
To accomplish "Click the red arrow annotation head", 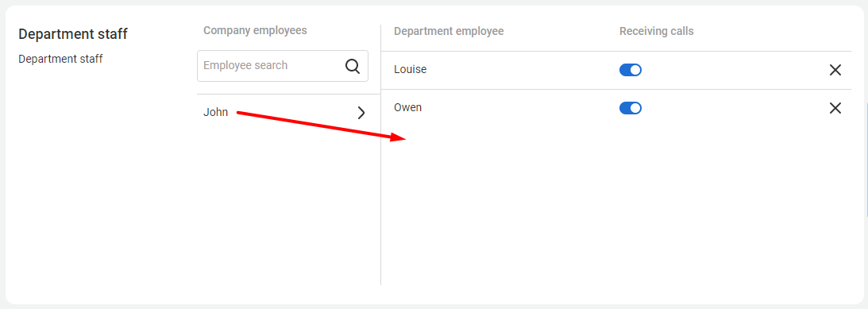I will (399, 137).
